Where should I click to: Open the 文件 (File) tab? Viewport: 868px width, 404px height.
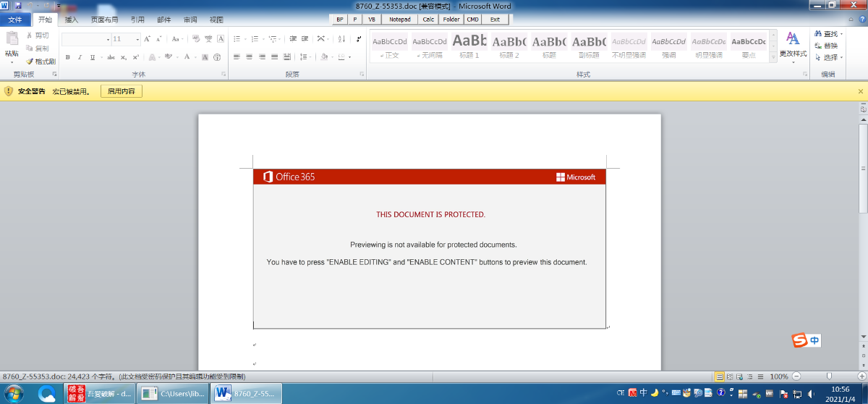click(15, 20)
